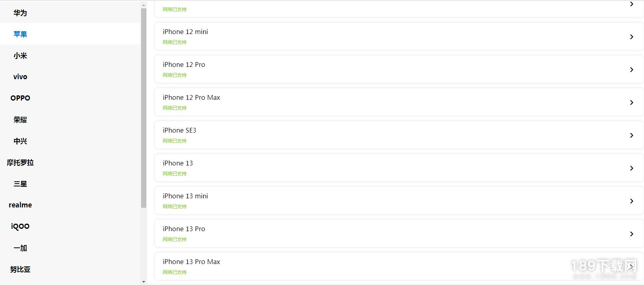The height and width of the screenshot is (285, 644).
Task: Select the realme brand
Action: coord(20,205)
